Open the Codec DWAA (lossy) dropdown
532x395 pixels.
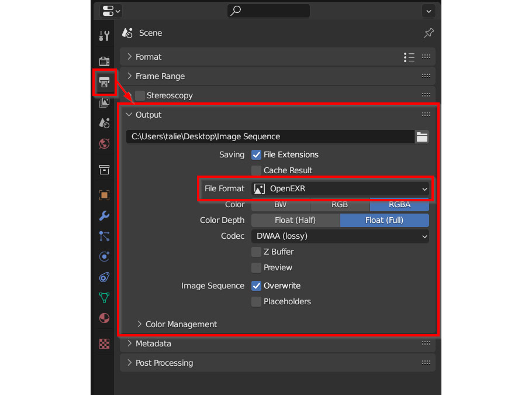pos(340,236)
